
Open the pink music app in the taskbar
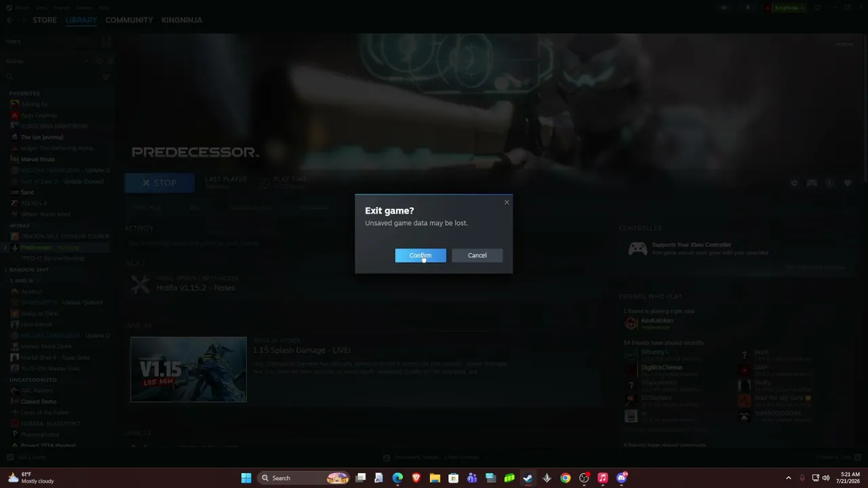pos(602,478)
